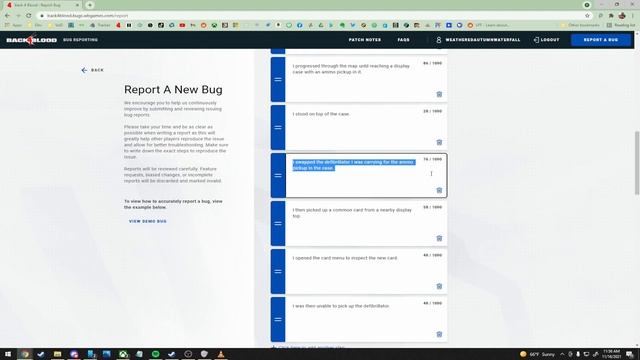This screenshot has width=640, height=360.
Task: Bookmark this page with the star icon
Action: [587, 16]
